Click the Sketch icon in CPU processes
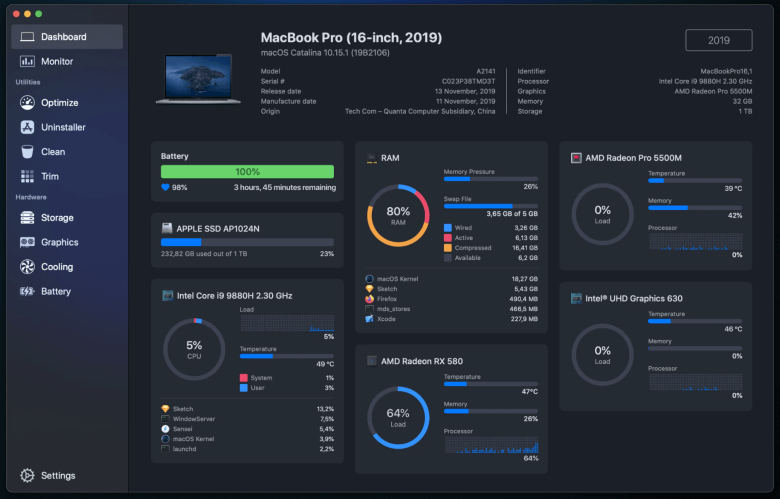 click(165, 409)
